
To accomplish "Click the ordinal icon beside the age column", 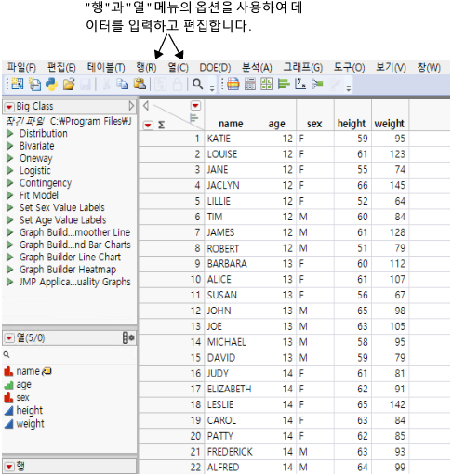I will pos(8,385).
